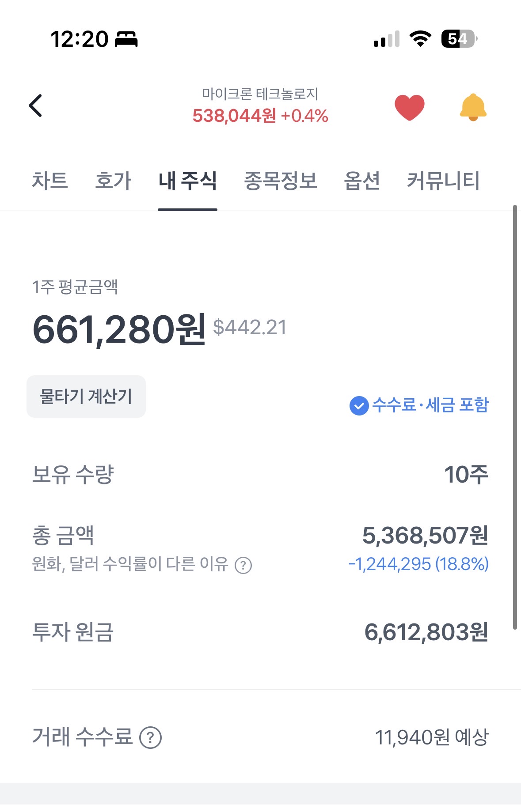This screenshot has width=521, height=812.
Task: Switch to the 호가 tab
Action: pyautogui.click(x=113, y=181)
